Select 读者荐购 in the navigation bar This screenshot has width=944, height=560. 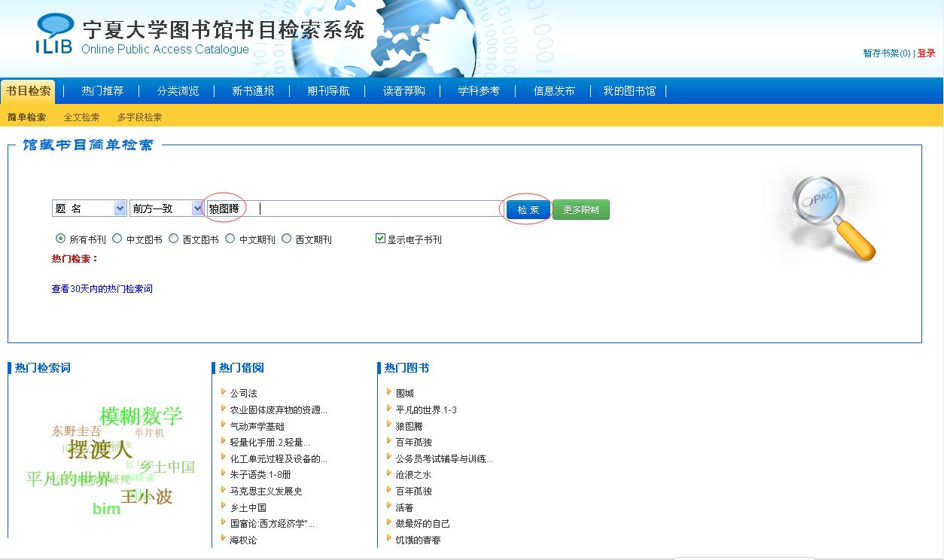tap(403, 91)
